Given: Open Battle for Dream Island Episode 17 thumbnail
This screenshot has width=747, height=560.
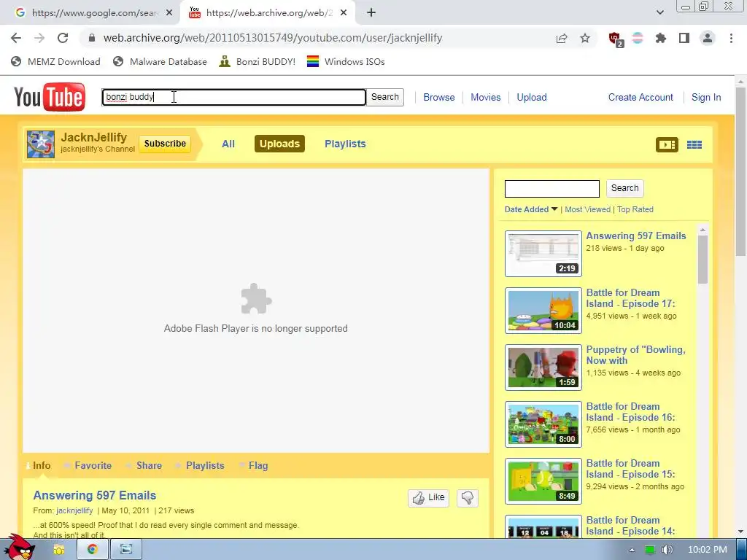Looking at the screenshot, I should [x=543, y=311].
